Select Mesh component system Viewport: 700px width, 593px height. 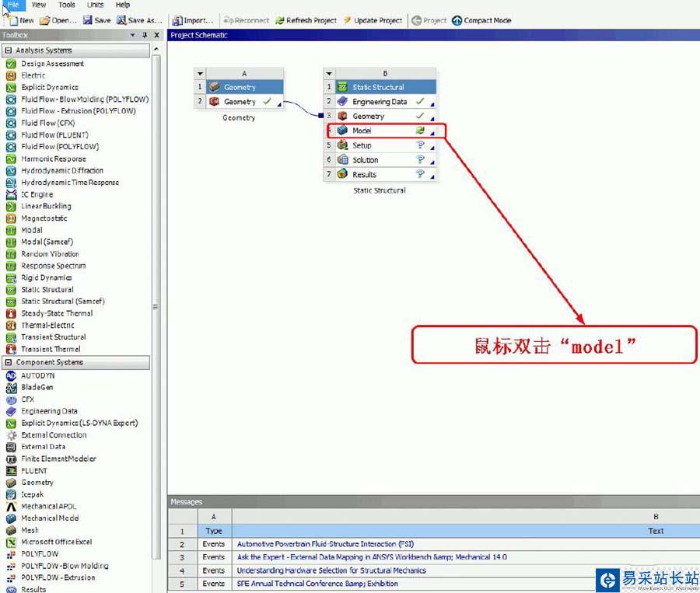coord(30,530)
